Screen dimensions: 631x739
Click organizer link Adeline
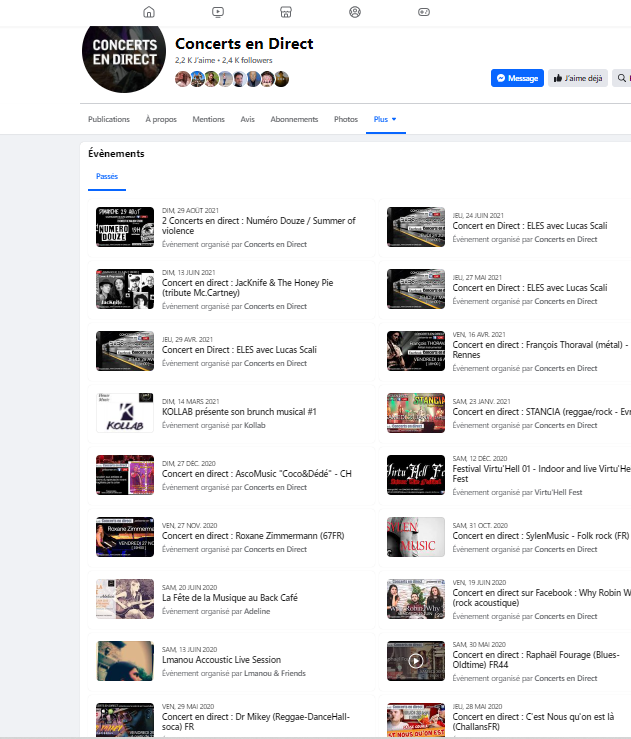(x=257, y=611)
